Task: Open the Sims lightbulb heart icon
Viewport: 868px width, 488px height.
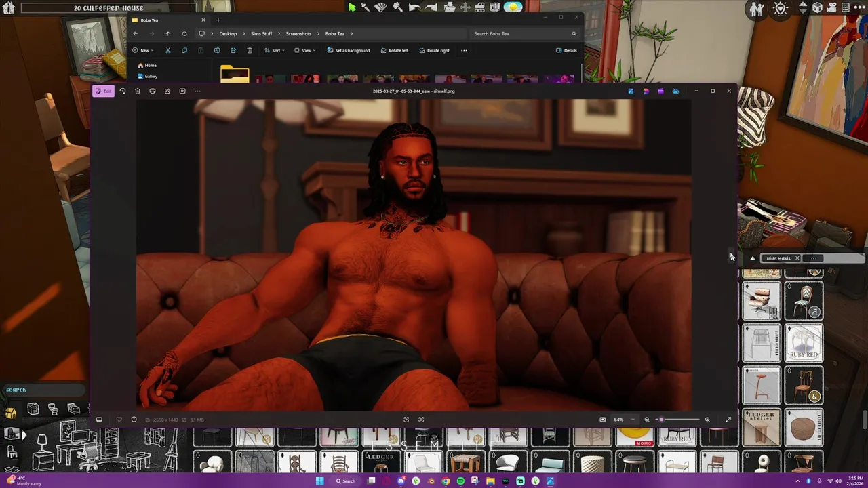Action: click(781, 9)
